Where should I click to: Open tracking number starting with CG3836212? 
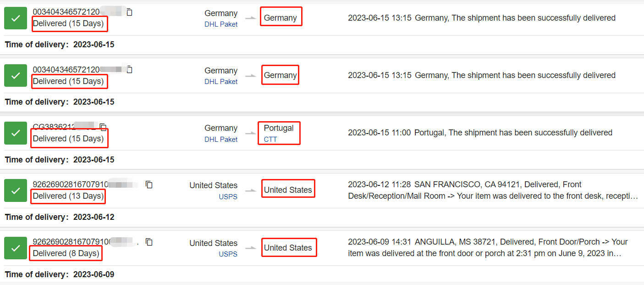click(x=65, y=127)
